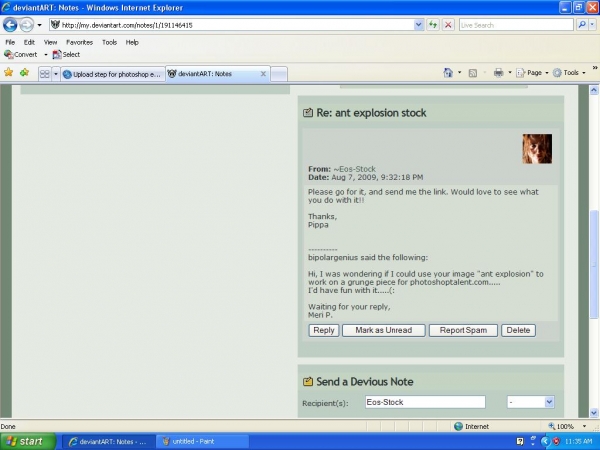Viewport: 600px width, 450px height.
Task: Refresh the page with the green arrows icon
Action: coord(433,25)
